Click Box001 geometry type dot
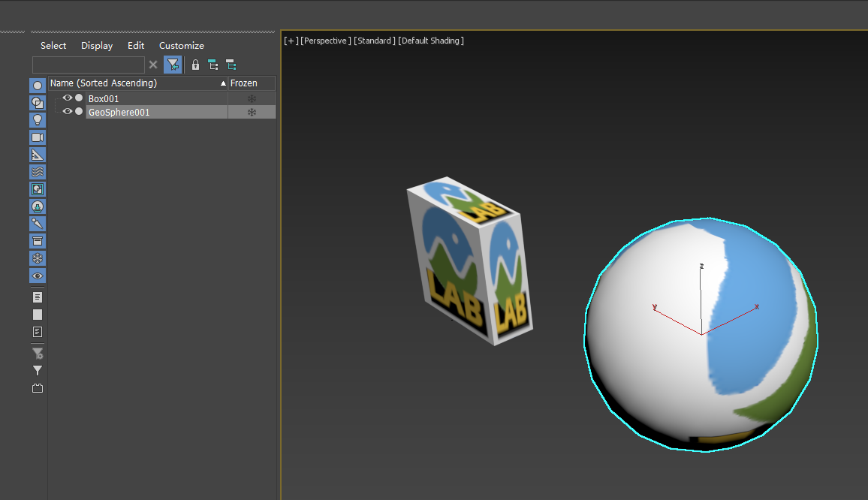This screenshot has height=500, width=868. [x=79, y=98]
